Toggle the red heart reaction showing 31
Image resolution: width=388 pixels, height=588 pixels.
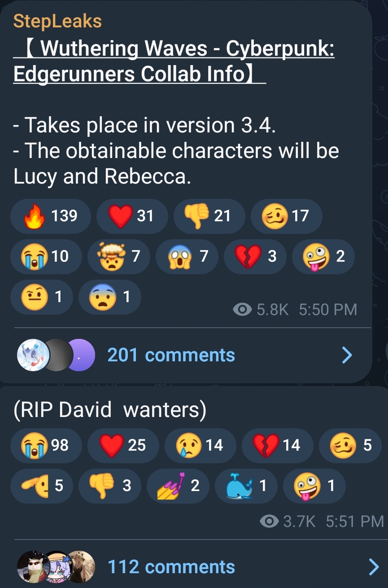click(x=132, y=216)
